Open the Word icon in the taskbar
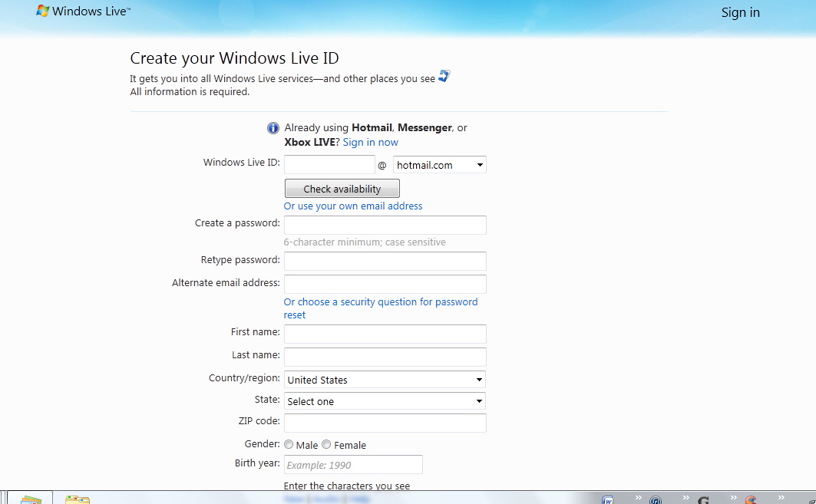This screenshot has width=816, height=504. (607, 500)
